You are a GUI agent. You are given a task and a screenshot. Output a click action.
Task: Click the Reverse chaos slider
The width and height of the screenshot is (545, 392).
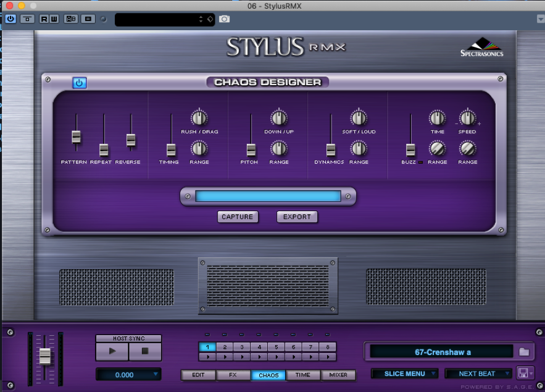tap(131, 140)
